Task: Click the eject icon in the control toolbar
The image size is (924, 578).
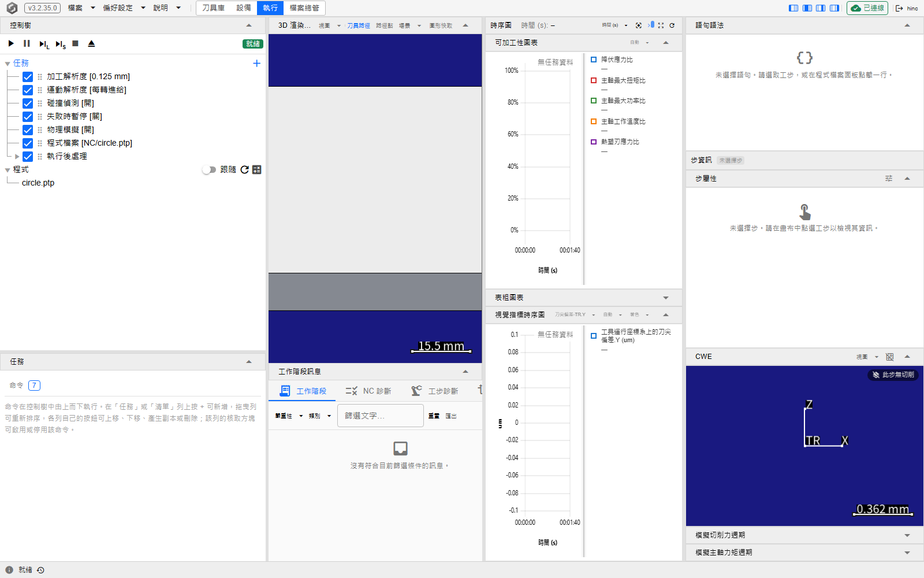Action: tap(91, 43)
